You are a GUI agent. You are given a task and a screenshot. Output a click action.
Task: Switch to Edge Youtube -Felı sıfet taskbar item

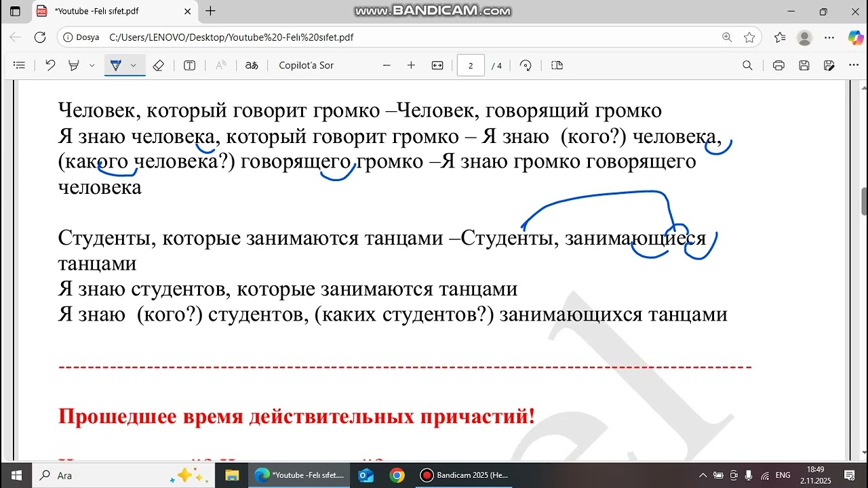point(299,475)
